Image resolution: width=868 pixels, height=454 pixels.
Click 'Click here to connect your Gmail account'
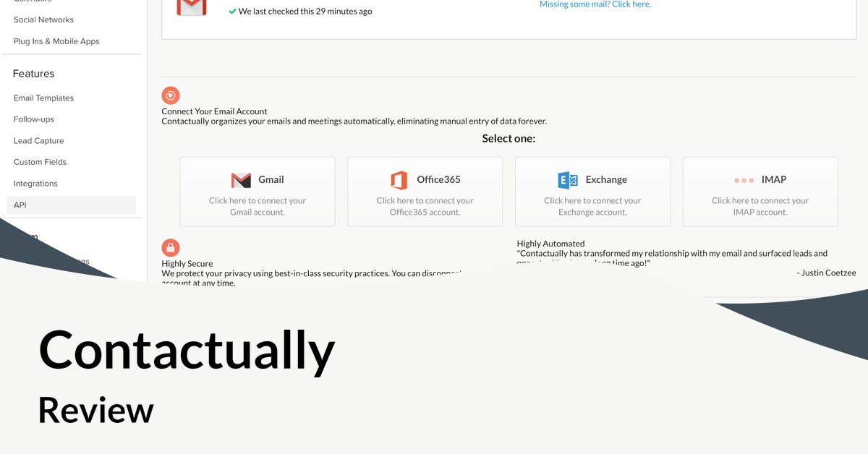click(257, 206)
